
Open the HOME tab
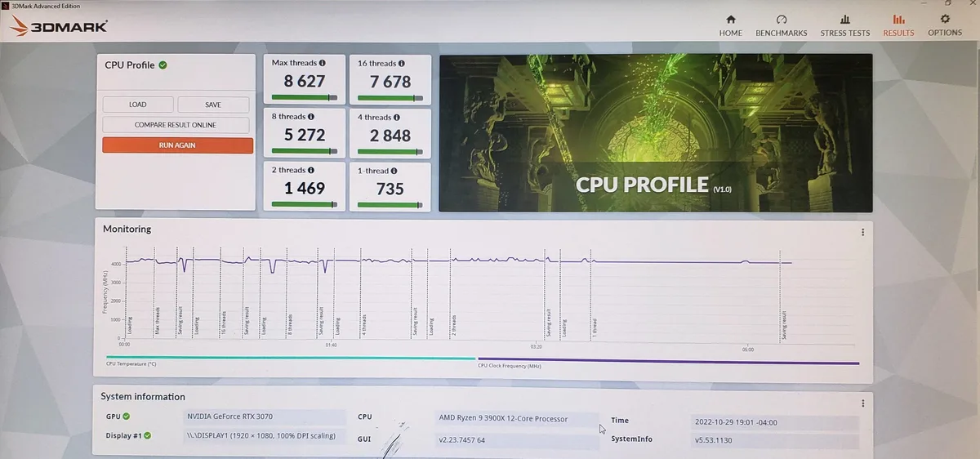[x=730, y=25]
